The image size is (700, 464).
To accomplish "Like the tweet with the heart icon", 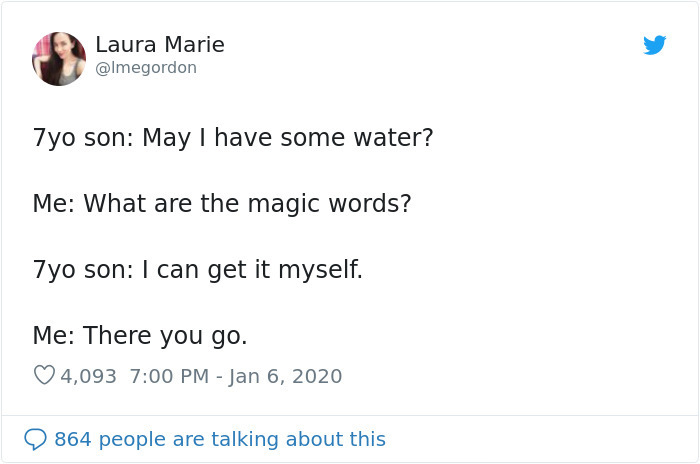I will pyautogui.click(x=44, y=376).
